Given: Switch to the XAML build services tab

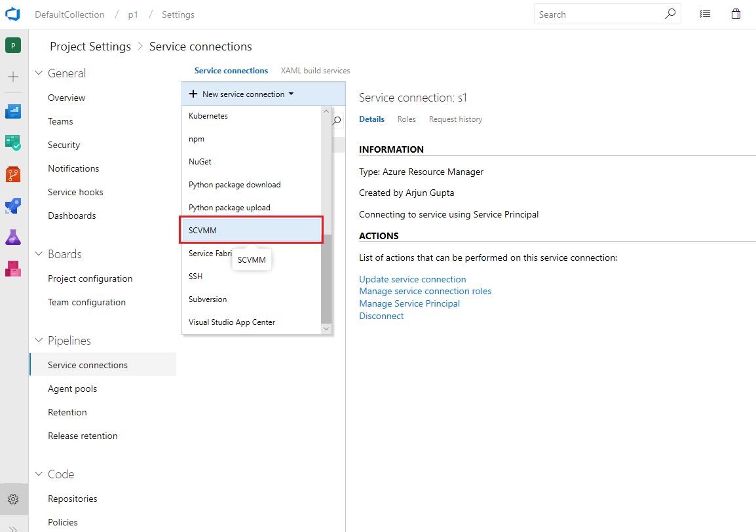Looking at the screenshot, I should pos(315,70).
